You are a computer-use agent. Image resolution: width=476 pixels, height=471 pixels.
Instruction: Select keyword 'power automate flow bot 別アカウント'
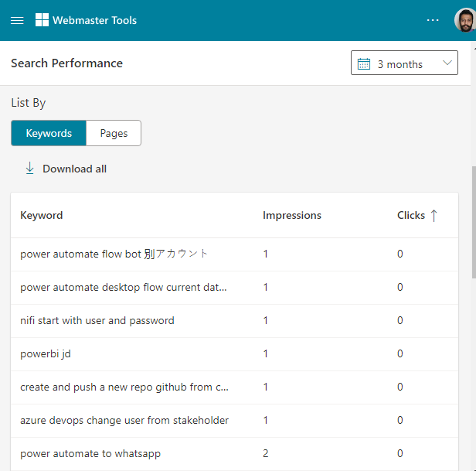click(x=114, y=254)
